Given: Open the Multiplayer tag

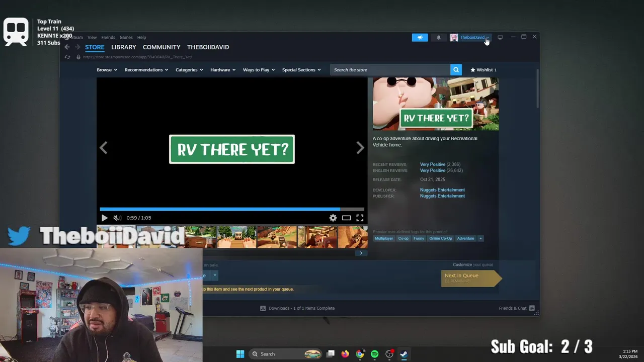Looking at the screenshot, I should click(x=384, y=238).
